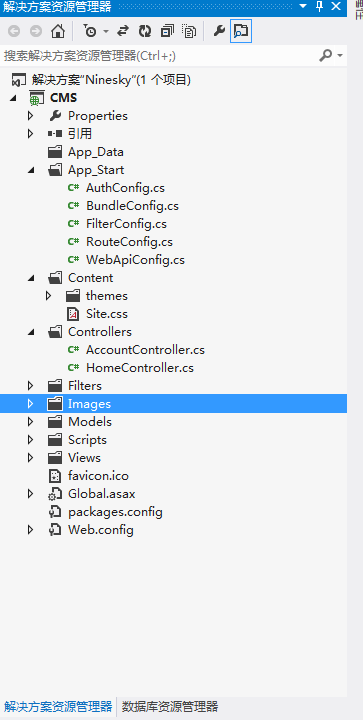Click the Site.css stylesheet icon
This screenshot has width=363, height=720.
73,314
